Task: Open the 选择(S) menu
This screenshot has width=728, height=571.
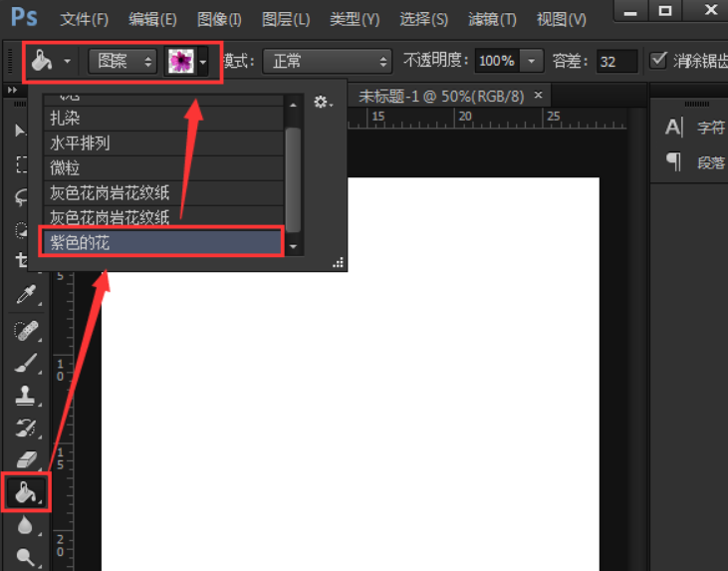Action: (x=423, y=20)
